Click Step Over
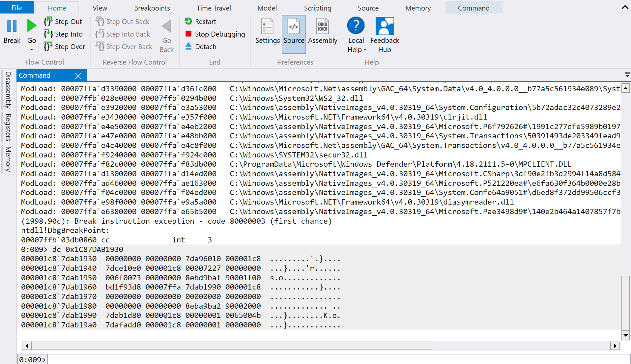This screenshot has height=364, width=631. (x=65, y=46)
